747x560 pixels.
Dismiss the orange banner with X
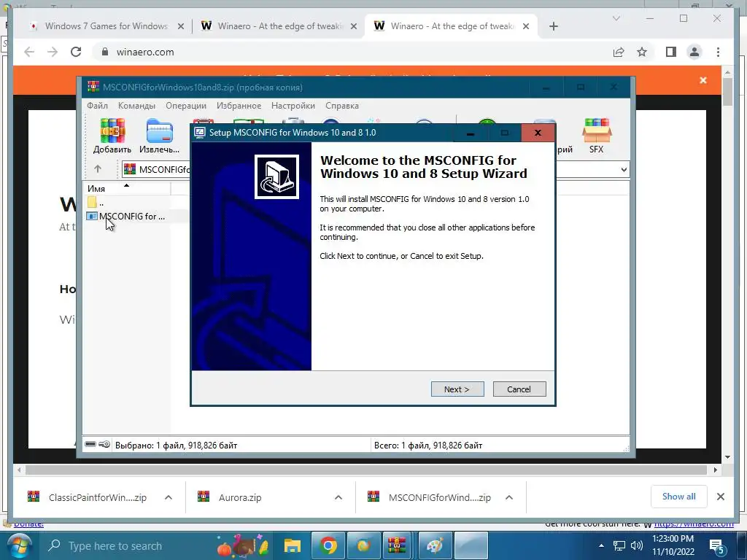coord(703,80)
